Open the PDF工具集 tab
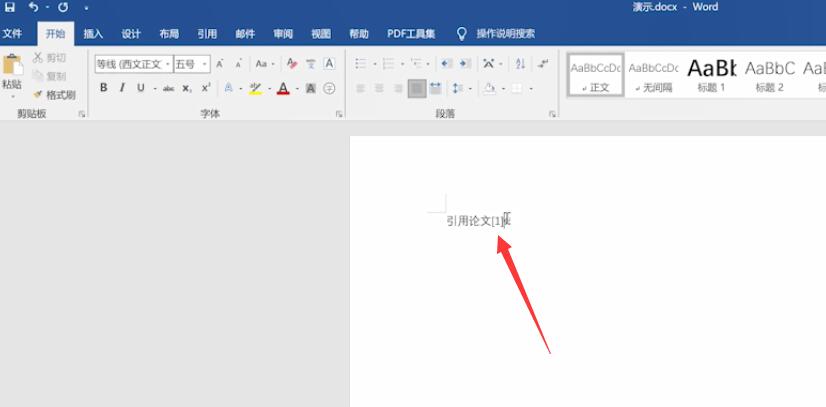The image size is (826, 407). (x=411, y=34)
